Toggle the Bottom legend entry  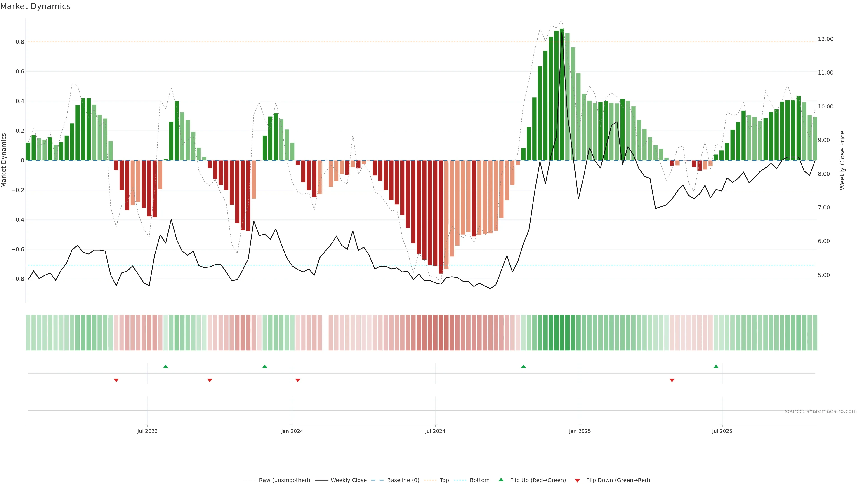479,480
